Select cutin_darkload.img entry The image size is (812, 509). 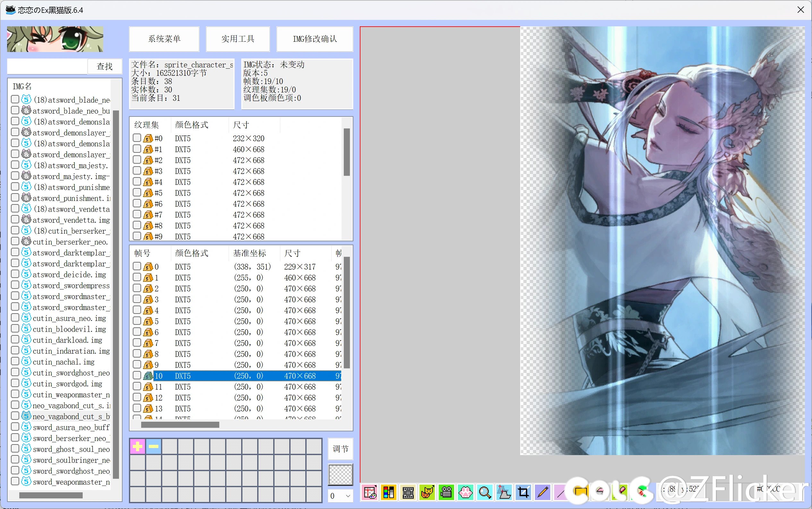[67, 340]
